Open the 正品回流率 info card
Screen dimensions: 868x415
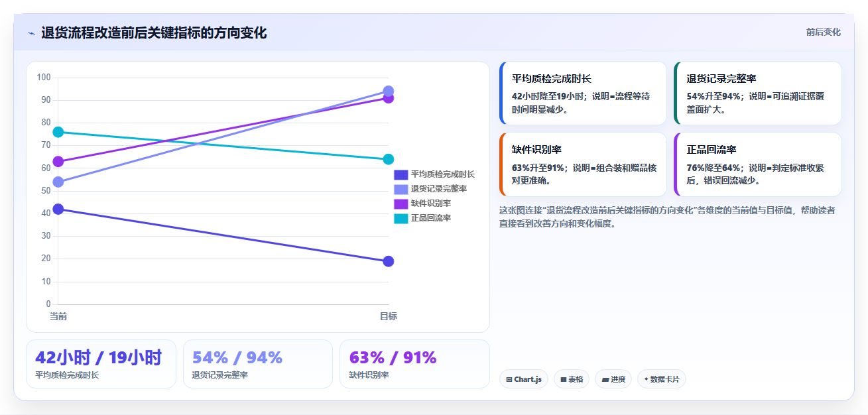coord(758,164)
